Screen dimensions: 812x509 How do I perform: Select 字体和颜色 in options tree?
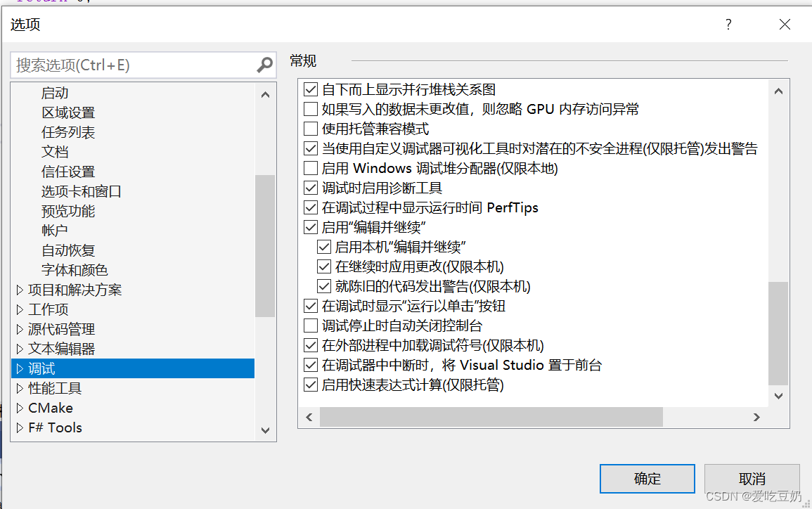click(x=75, y=270)
